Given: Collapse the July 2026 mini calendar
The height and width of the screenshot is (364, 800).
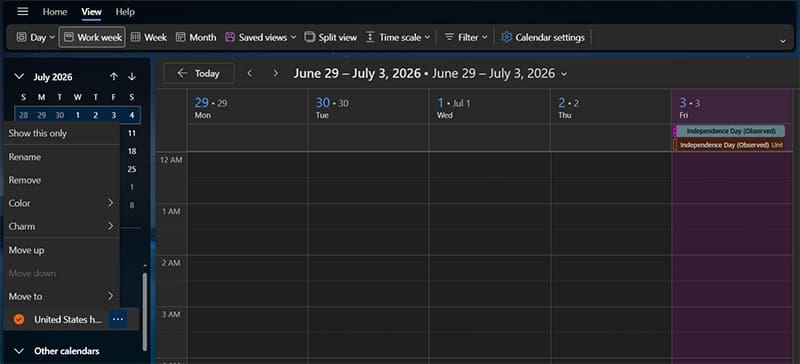Looking at the screenshot, I should click(x=19, y=77).
